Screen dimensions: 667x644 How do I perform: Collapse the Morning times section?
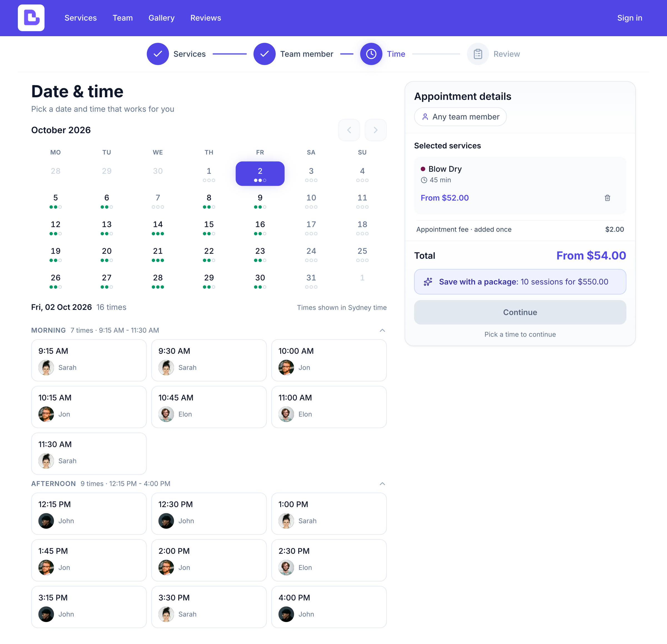382,330
